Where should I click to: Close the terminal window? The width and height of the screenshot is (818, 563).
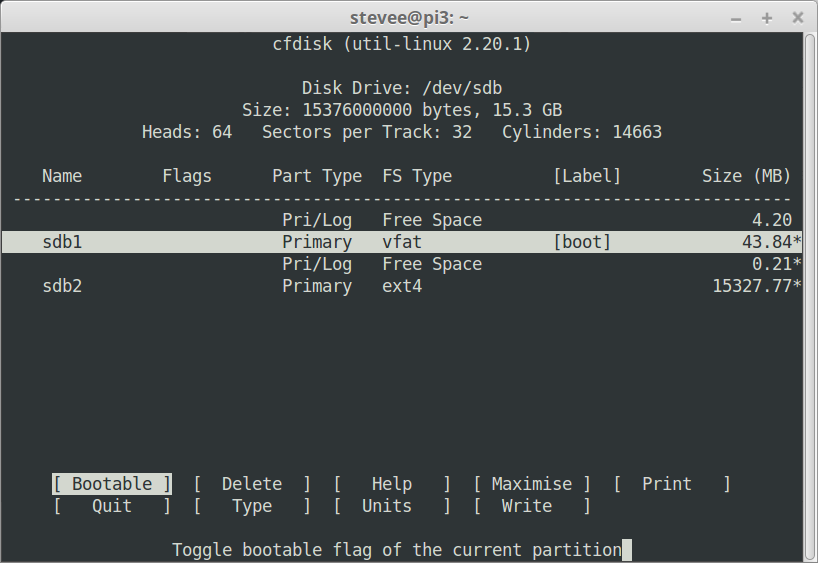pos(795,17)
